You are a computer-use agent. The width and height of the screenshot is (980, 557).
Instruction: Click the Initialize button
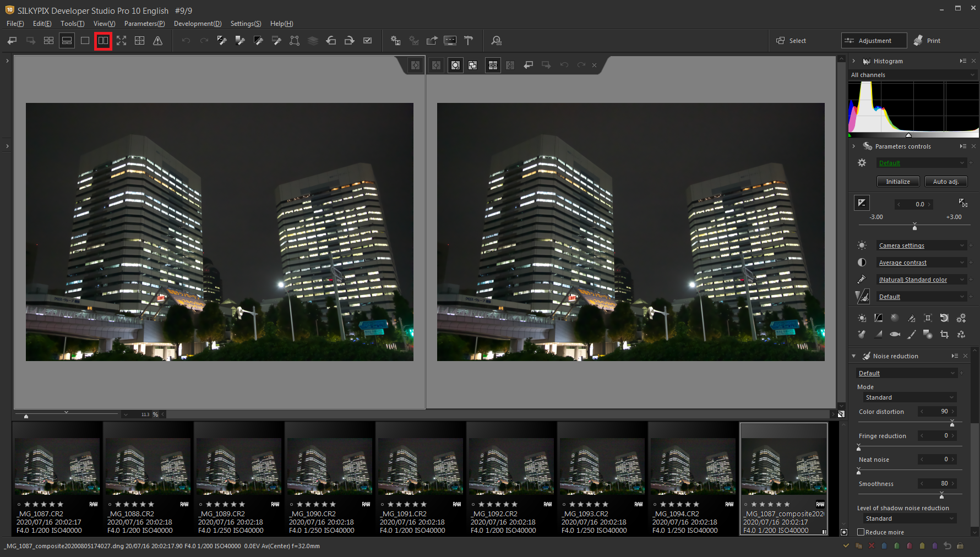point(898,182)
